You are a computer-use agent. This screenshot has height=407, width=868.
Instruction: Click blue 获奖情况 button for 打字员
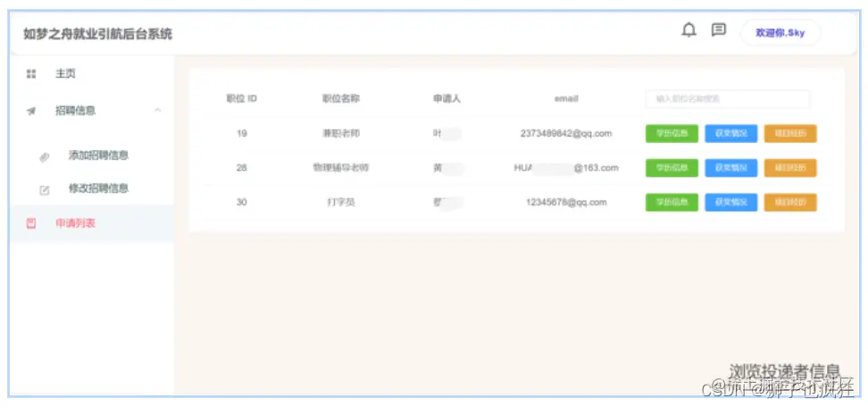(730, 203)
